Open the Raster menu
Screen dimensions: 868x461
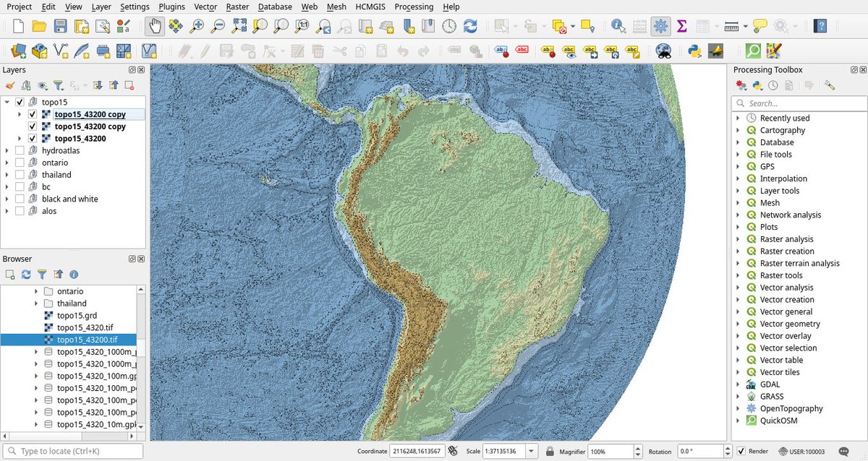pyautogui.click(x=237, y=7)
